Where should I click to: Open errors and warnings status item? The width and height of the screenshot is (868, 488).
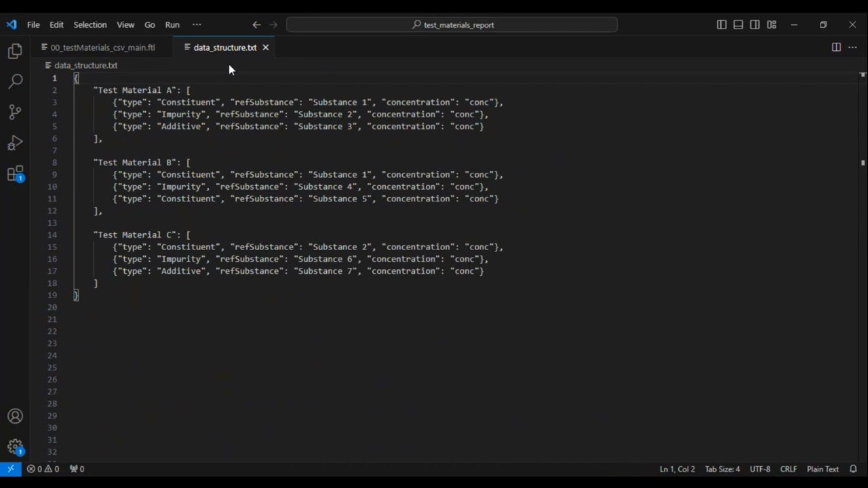coord(43,469)
